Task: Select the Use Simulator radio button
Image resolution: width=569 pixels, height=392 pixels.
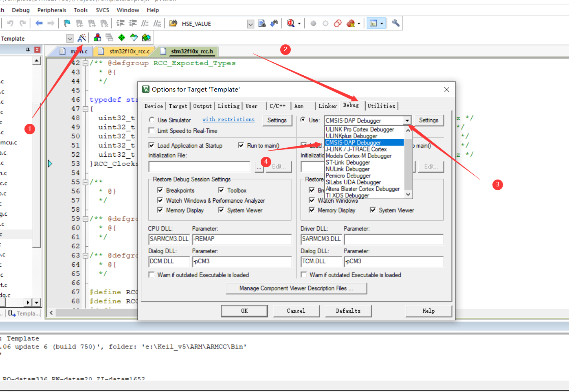Action: coord(152,120)
